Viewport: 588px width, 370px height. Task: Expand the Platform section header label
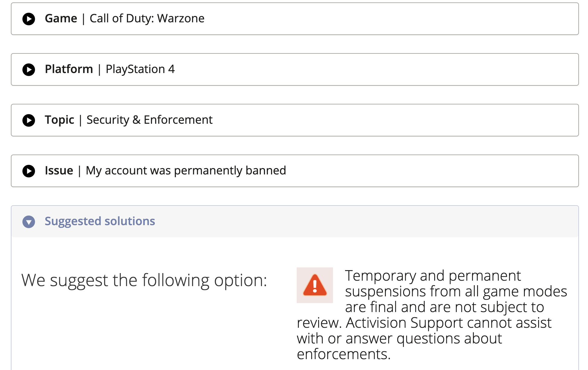tap(69, 69)
